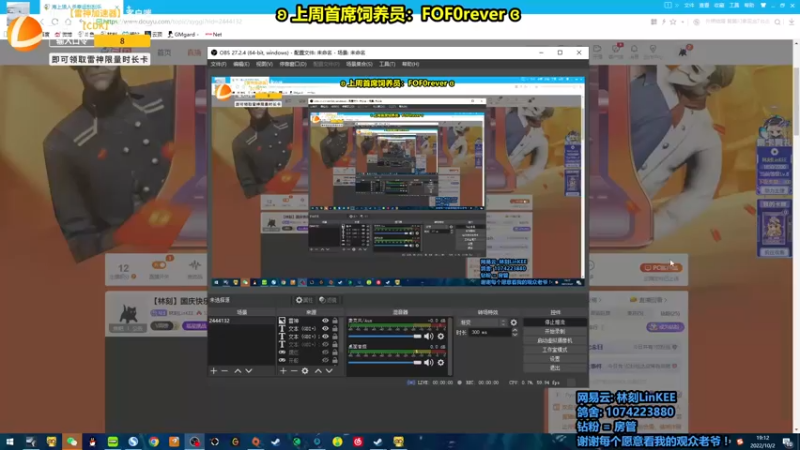
Task: Click the audio mixer vertical scrollbar
Action: (x=451, y=346)
